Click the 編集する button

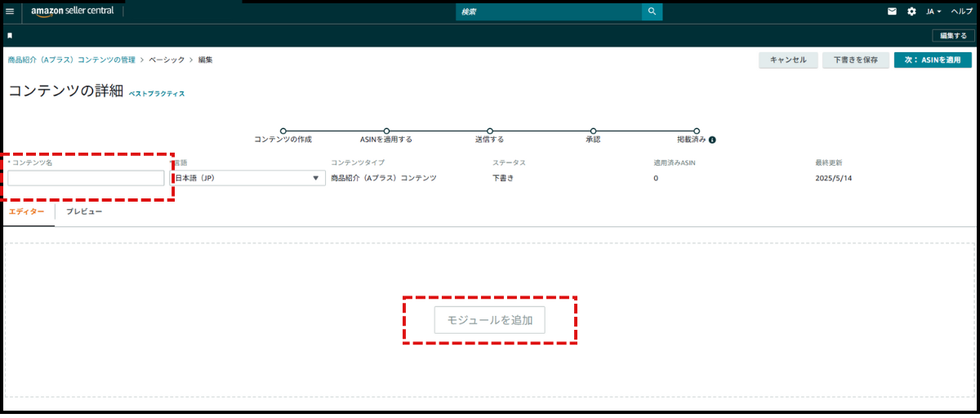[953, 36]
